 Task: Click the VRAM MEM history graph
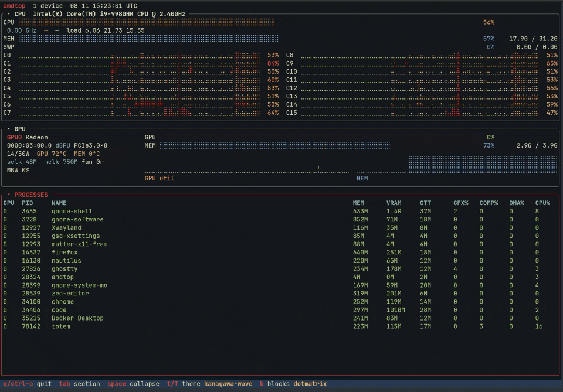(x=457, y=165)
